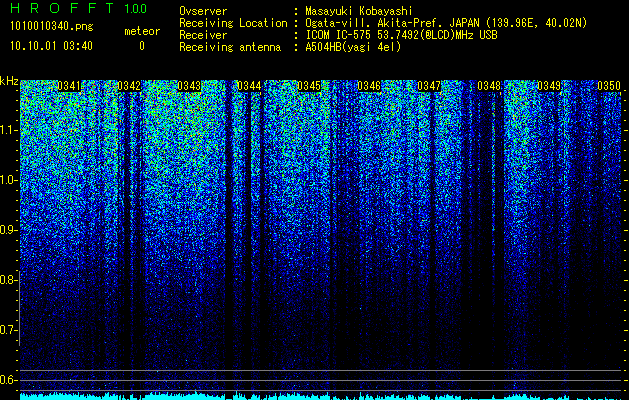The image size is (629, 400).
Task: Click the Ovserver label
Action: click(203, 11)
